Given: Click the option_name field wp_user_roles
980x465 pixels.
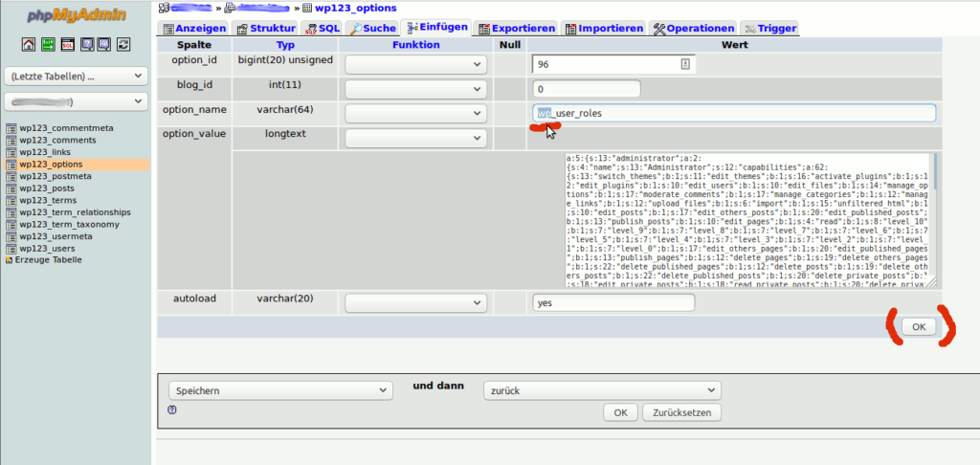Looking at the screenshot, I should tap(734, 113).
